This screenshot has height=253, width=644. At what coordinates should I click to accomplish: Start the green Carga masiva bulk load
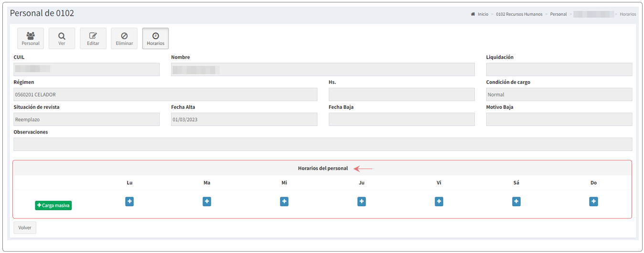[54, 205]
